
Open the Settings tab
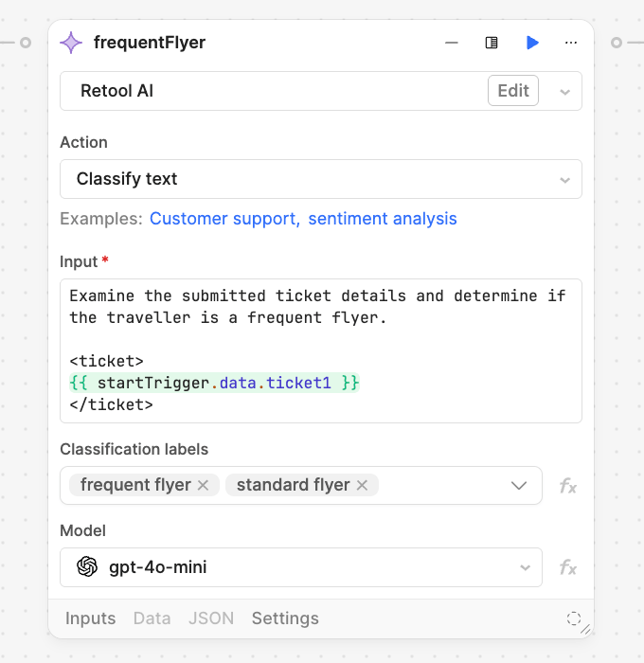pyautogui.click(x=285, y=618)
